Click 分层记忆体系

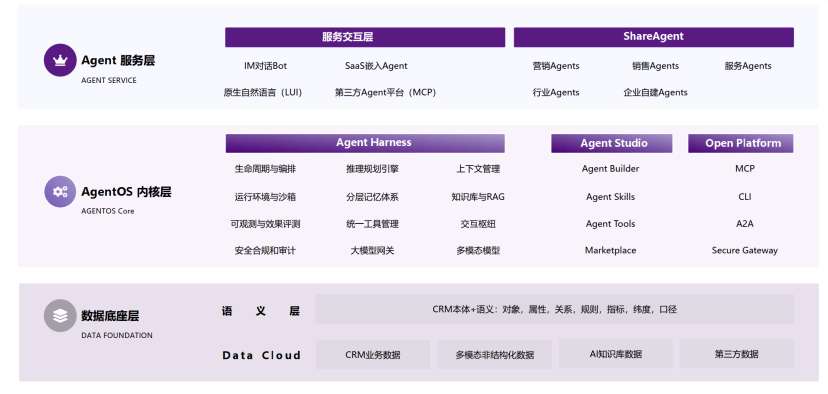[x=372, y=197]
